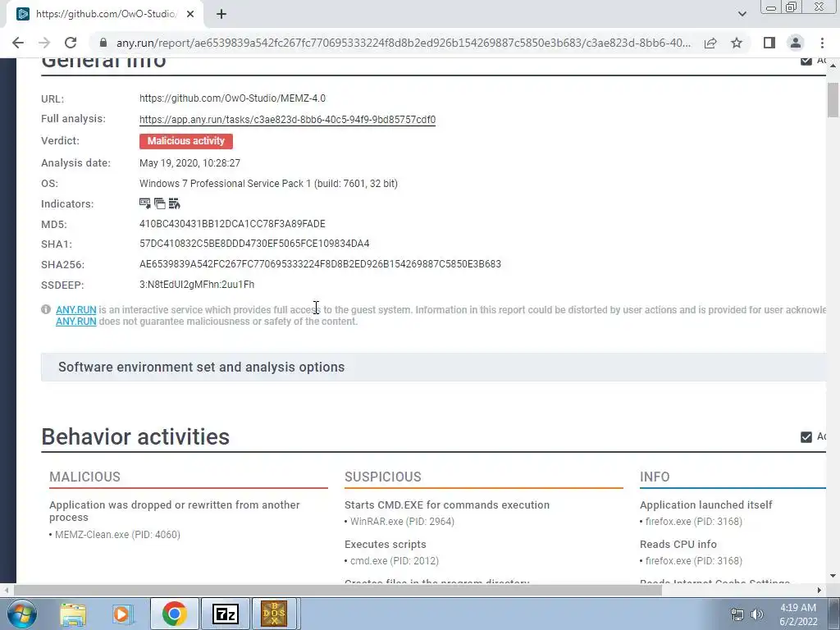Expand Software environment set and analysis options

(433, 367)
